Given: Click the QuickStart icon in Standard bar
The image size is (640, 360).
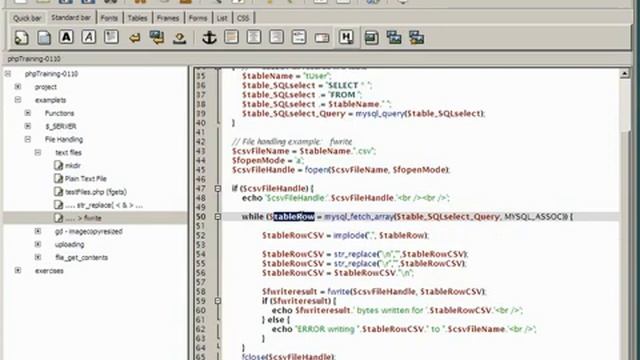Looking at the screenshot, I should point(21,38).
